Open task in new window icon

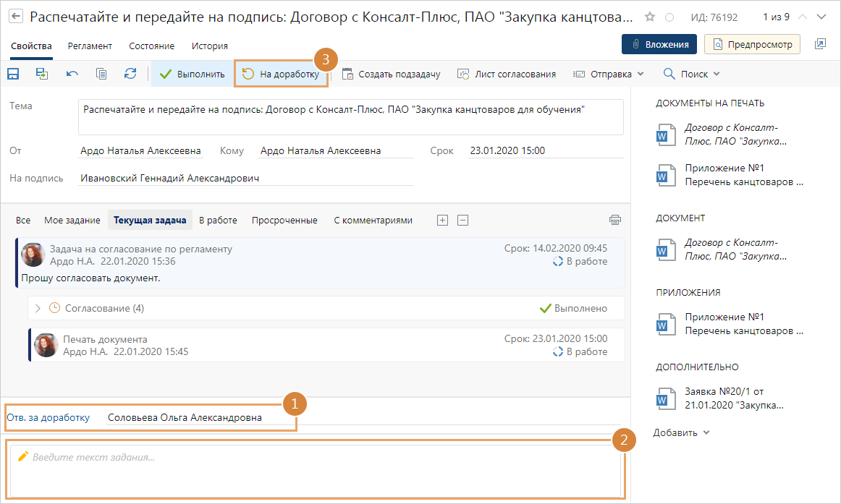(820, 45)
